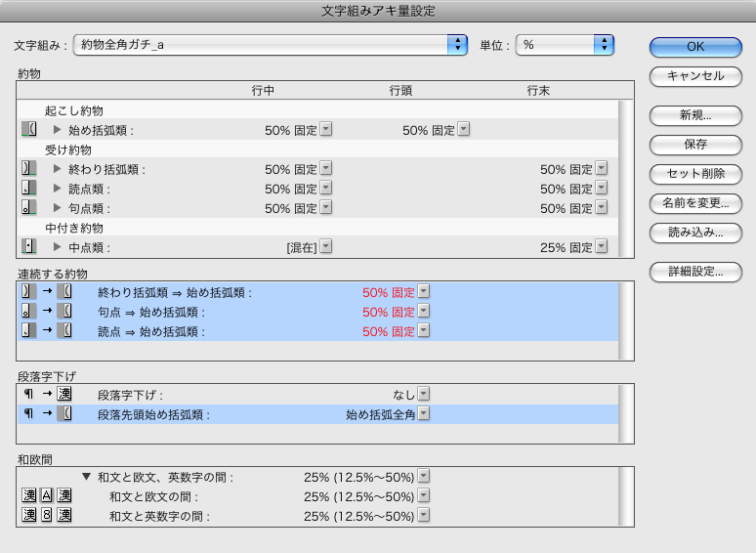This screenshot has width=756, height=553.
Task: Click the セット削除 button
Action: 695,174
